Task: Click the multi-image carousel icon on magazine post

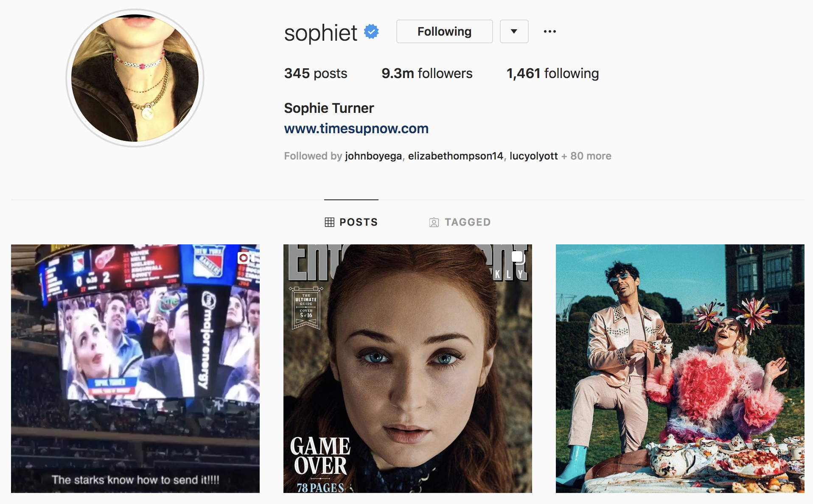Action: [x=518, y=257]
